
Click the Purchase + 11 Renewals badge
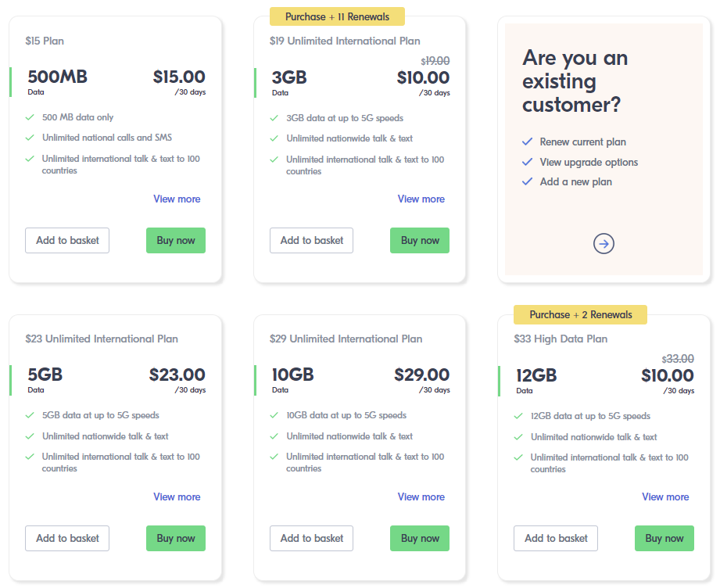coord(337,16)
